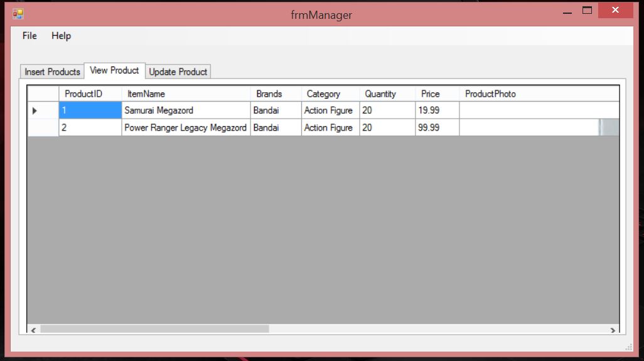Open the File menu
This screenshot has width=644, height=361.
point(30,36)
